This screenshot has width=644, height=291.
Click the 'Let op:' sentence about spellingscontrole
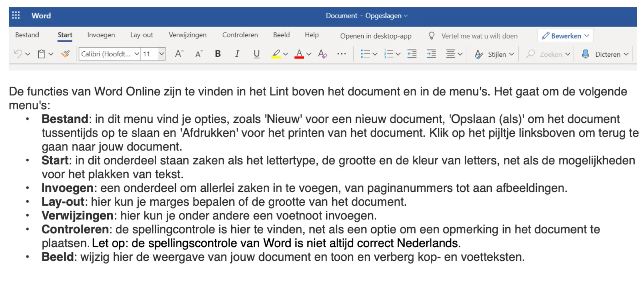point(276,243)
